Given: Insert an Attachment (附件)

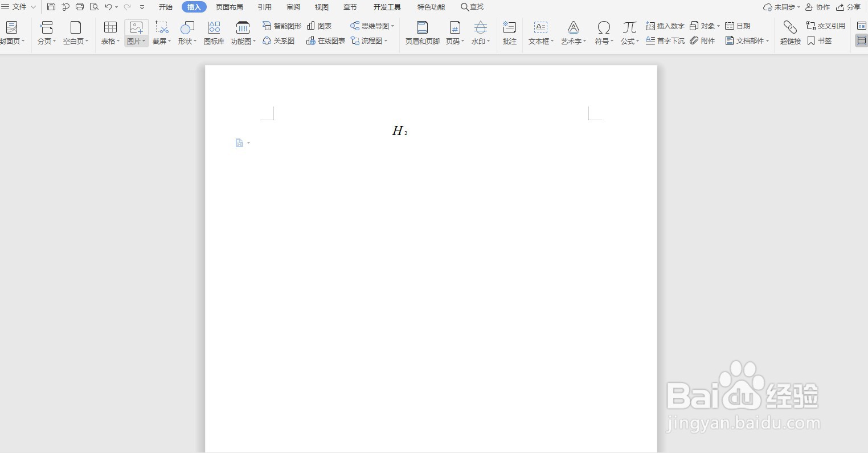Looking at the screenshot, I should click(x=702, y=41).
